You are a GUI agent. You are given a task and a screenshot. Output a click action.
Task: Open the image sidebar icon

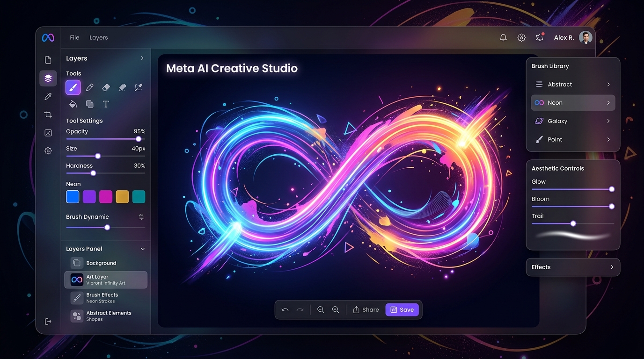tap(48, 133)
